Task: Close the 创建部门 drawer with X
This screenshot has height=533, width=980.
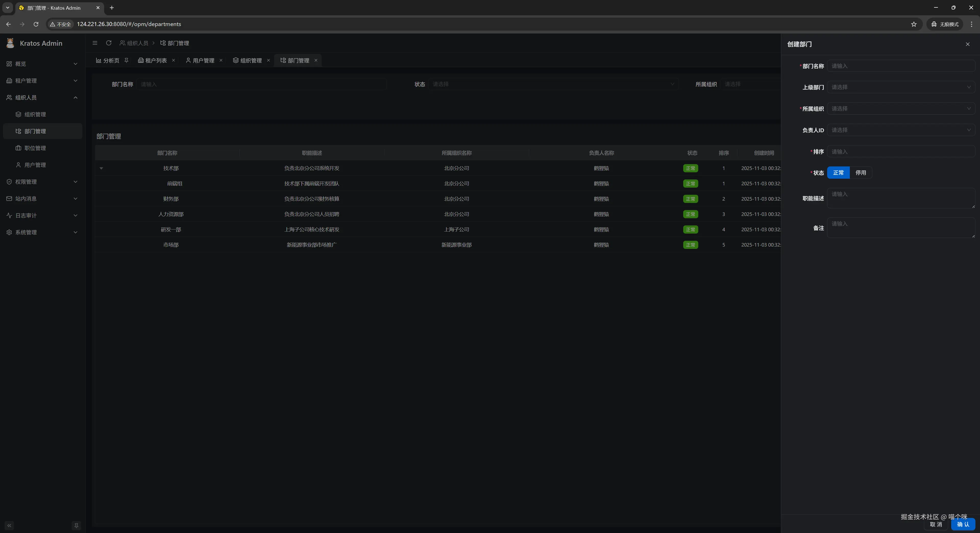Action: (x=967, y=44)
